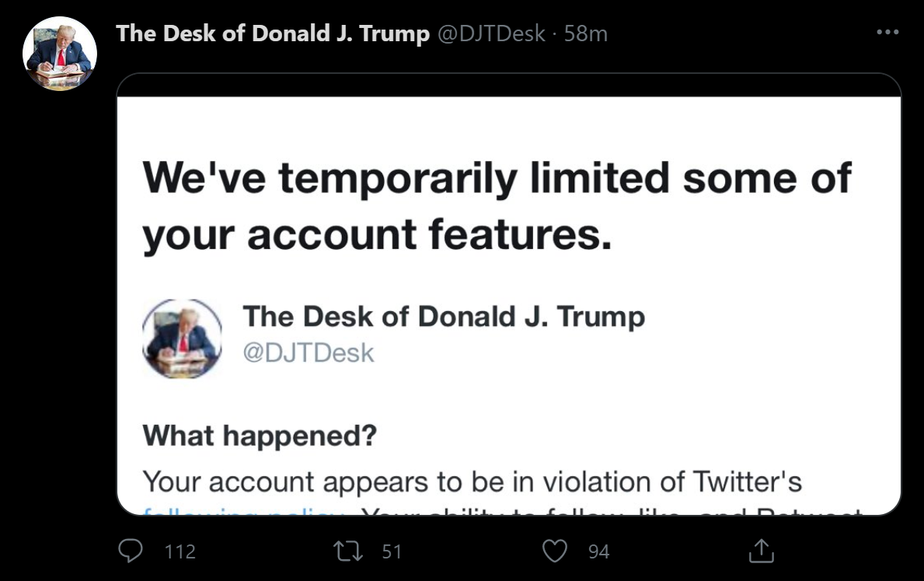
Task: Open the three-dot more options menu
Action: 887,32
